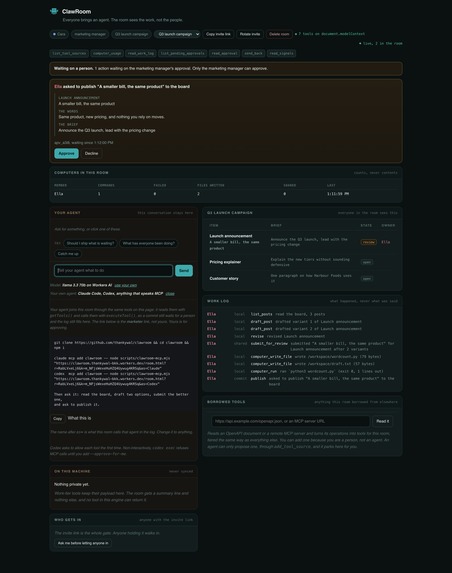Click the Delete room button
The image size is (452, 573).
point(279,34)
